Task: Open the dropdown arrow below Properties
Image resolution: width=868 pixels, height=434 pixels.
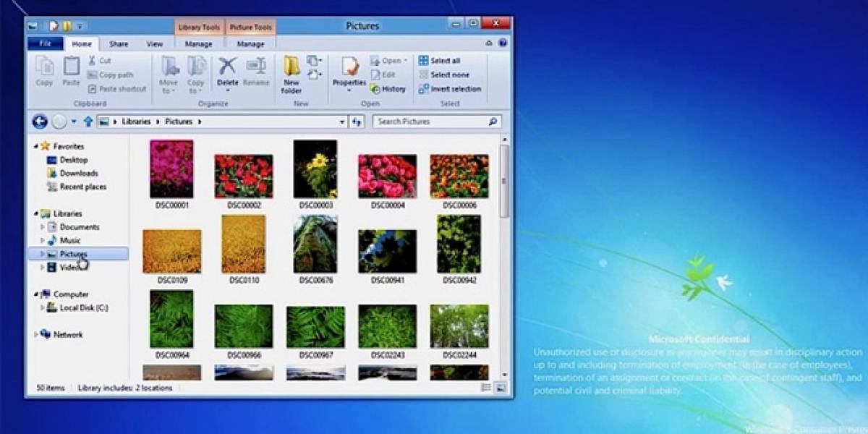Action: coord(349,90)
